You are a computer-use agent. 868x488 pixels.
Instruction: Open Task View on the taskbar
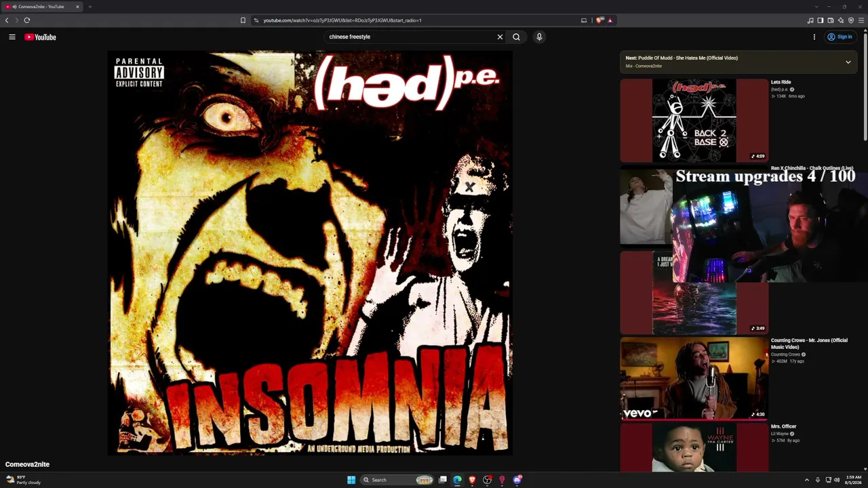pyautogui.click(x=443, y=480)
